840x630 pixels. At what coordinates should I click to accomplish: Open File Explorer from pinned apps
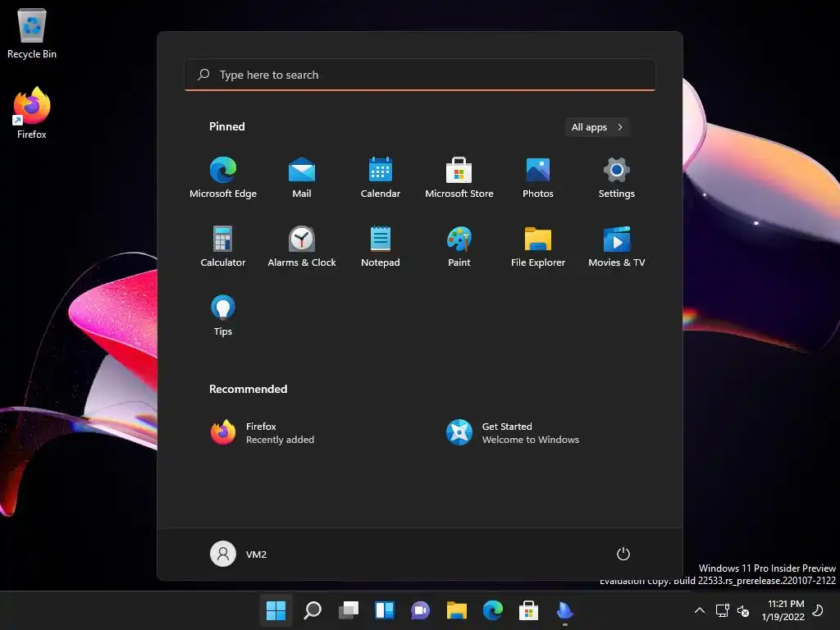(538, 246)
